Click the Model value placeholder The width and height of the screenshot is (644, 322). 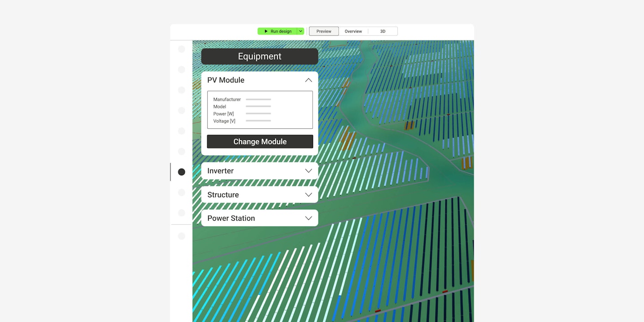258,107
